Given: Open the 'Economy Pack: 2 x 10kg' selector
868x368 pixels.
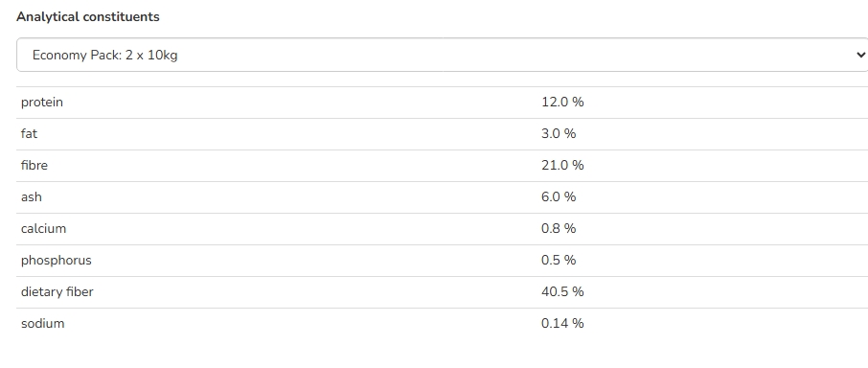Looking at the screenshot, I should 443,55.
